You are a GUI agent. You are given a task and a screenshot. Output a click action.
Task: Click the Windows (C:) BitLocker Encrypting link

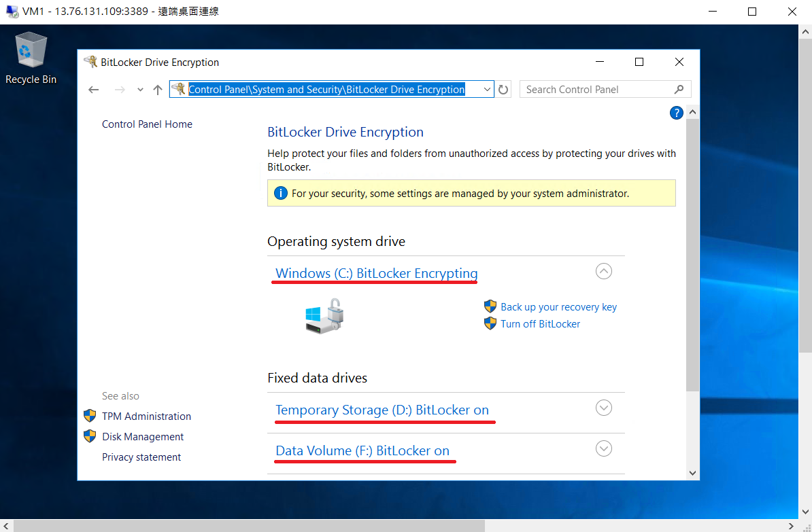click(x=377, y=273)
